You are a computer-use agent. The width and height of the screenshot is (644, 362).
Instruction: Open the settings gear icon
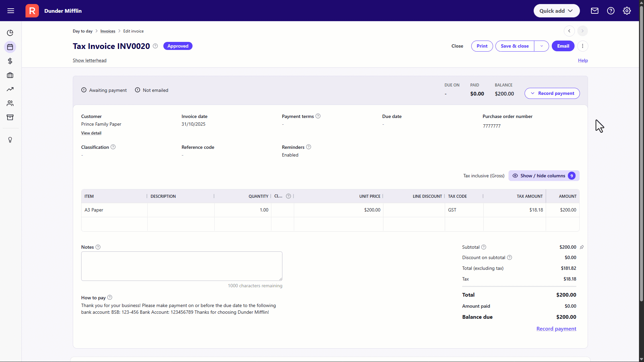coord(627,11)
